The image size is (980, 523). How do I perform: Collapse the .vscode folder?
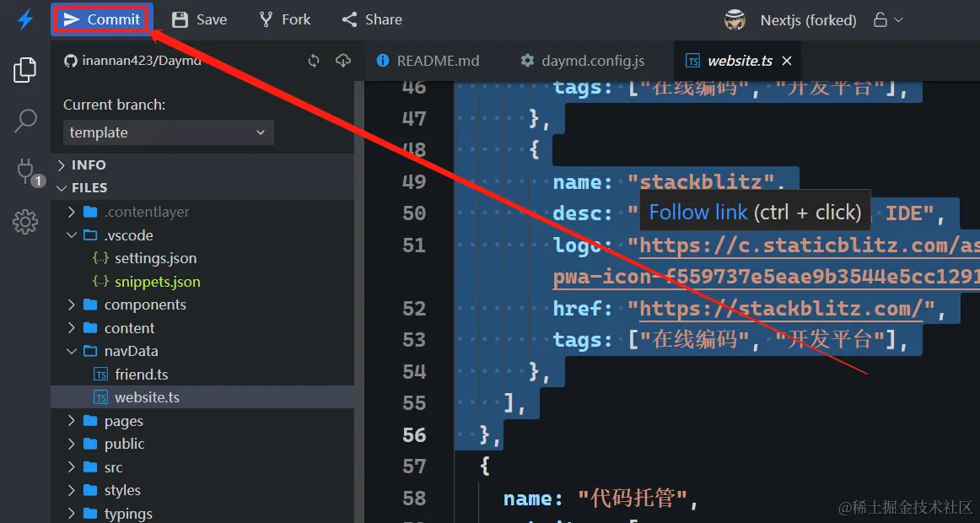tap(202, 235)
